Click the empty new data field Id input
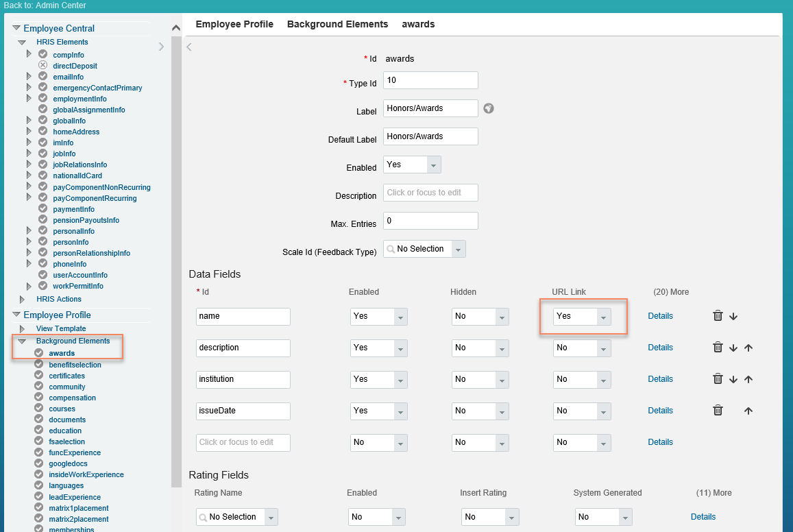 tap(243, 442)
